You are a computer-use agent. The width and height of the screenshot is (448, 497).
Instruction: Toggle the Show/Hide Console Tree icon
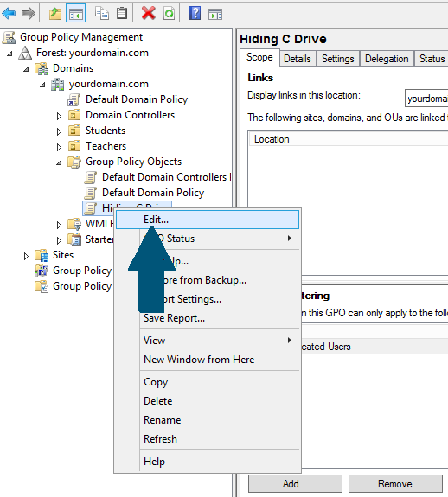pos(76,14)
